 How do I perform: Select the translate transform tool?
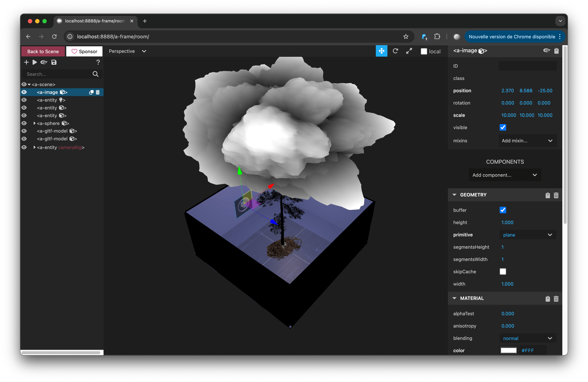pyautogui.click(x=381, y=51)
